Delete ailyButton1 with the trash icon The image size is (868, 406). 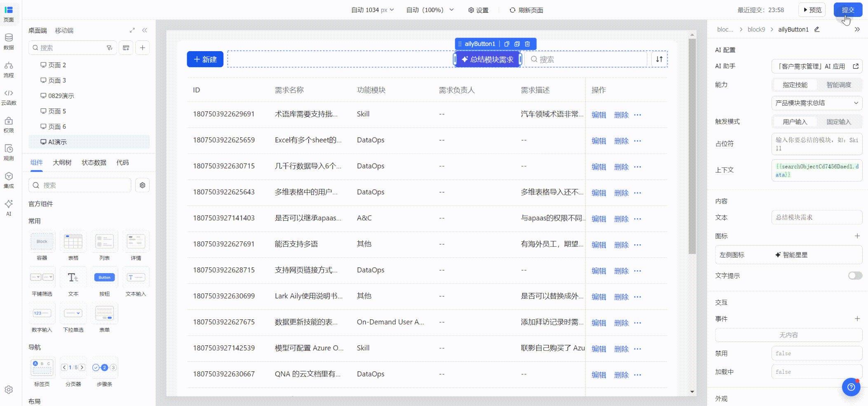528,44
